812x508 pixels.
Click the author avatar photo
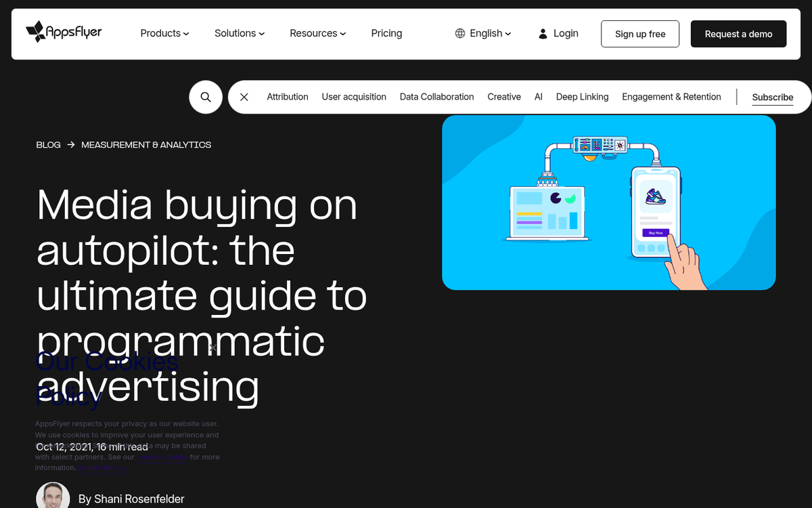point(53,496)
